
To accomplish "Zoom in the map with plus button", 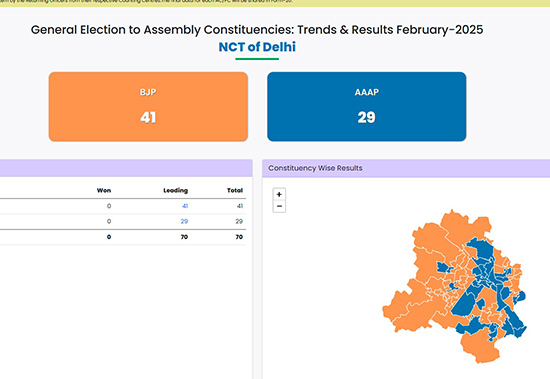I will coord(279,194).
